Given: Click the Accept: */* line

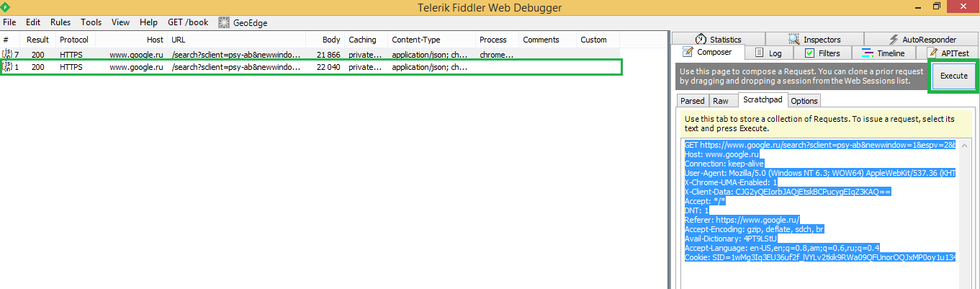Looking at the screenshot, I should click(705, 201).
